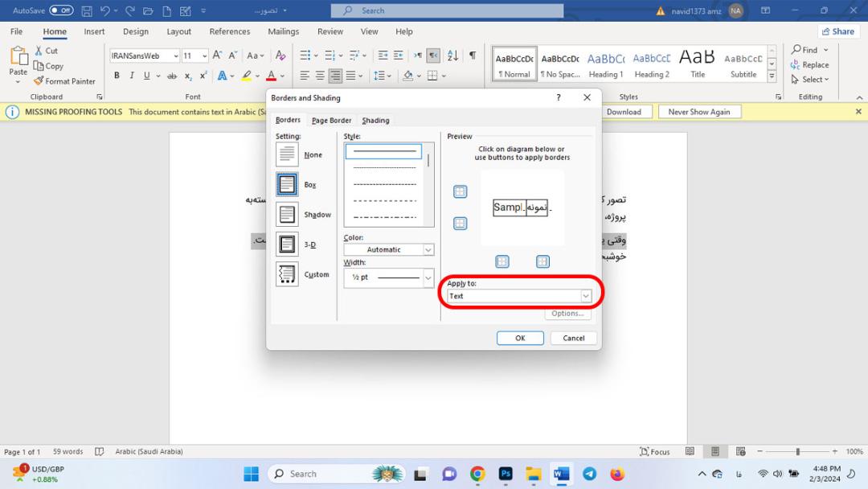This screenshot has width=868, height=489.
Task: Switch to Page Border tab
Action: point(331,120)
